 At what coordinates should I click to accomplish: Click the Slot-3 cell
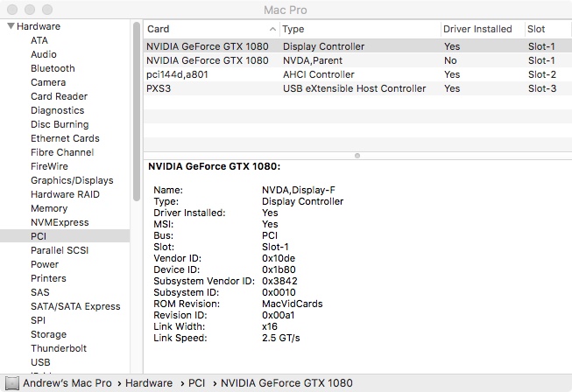click(542, 88)
